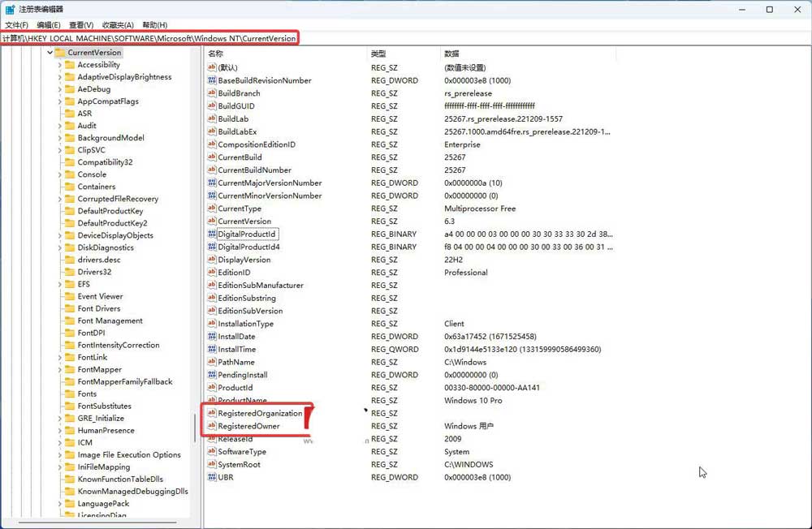The height and width of the screenshot is (529, 812).
Task: Click the Console folder icon
Action: pyautogui.click(x=70, y=174)
